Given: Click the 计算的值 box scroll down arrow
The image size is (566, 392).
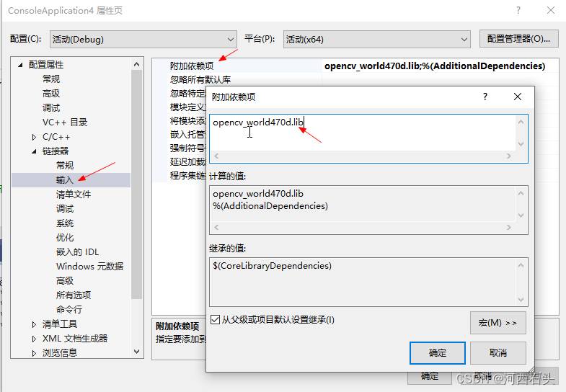Looking at the screenshot, I should click(x=521, y=215).
